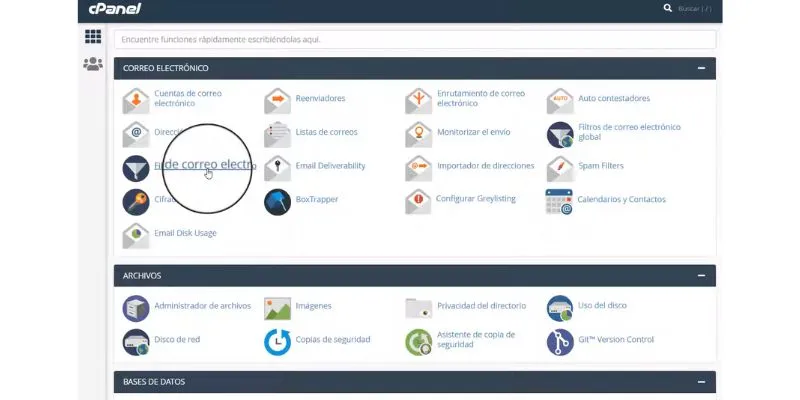Click the Auto contestadores envelope icon
The image size is (800, 400).
(560, 101)
